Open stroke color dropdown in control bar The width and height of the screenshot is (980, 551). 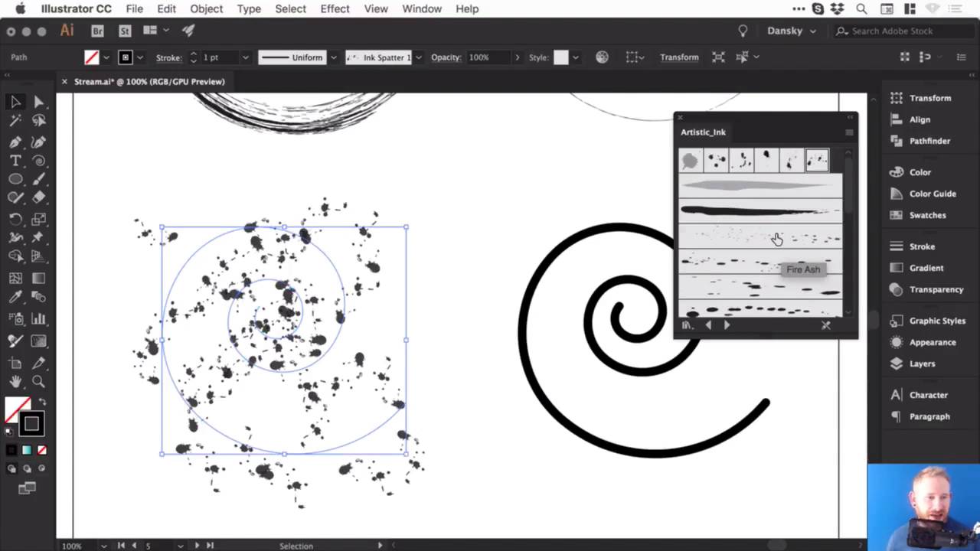click(140, 57)
